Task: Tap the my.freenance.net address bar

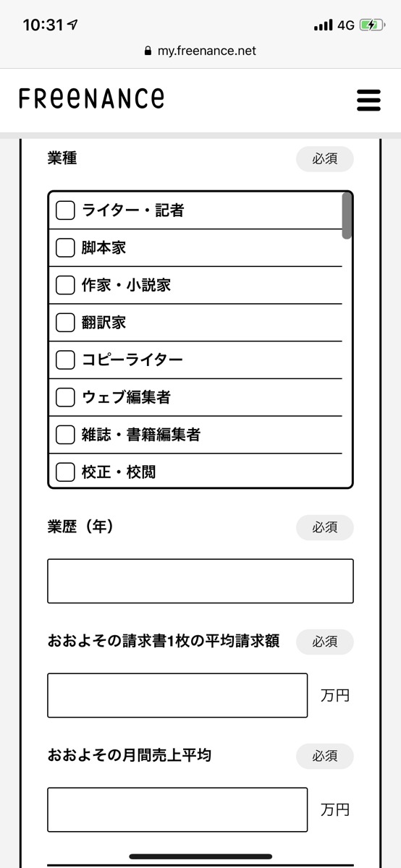Action: click(x=200, y=51)
